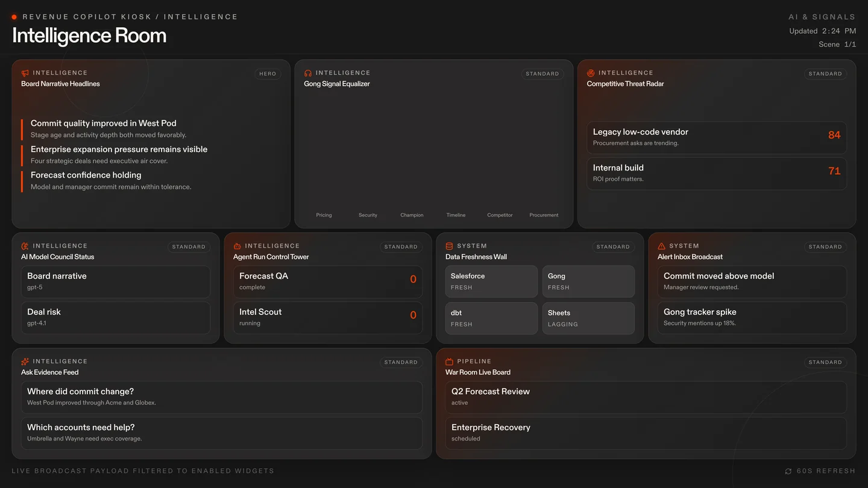Click the AI Model Council Status card icon
The width and height of the screenshot is (868, 488).
point(25,246)
